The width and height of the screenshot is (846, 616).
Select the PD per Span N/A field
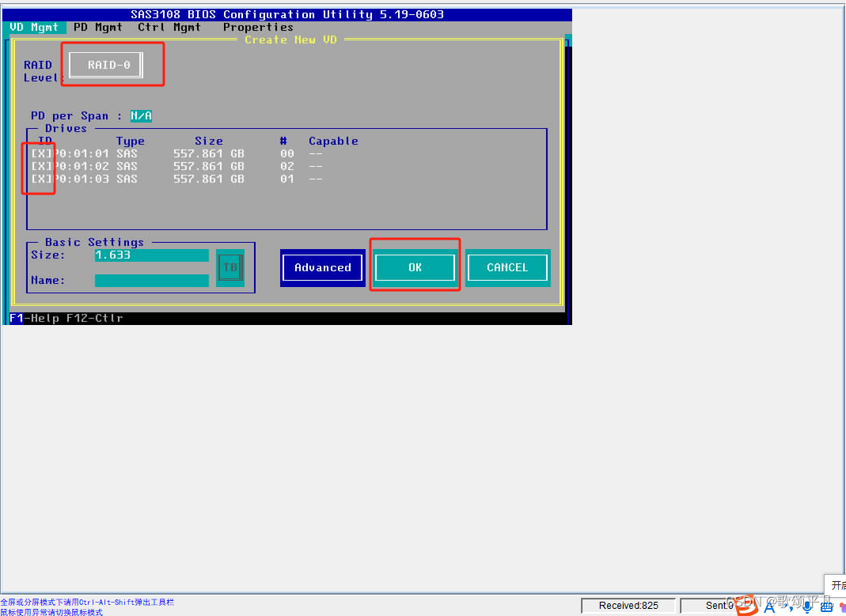coord(142,116)
